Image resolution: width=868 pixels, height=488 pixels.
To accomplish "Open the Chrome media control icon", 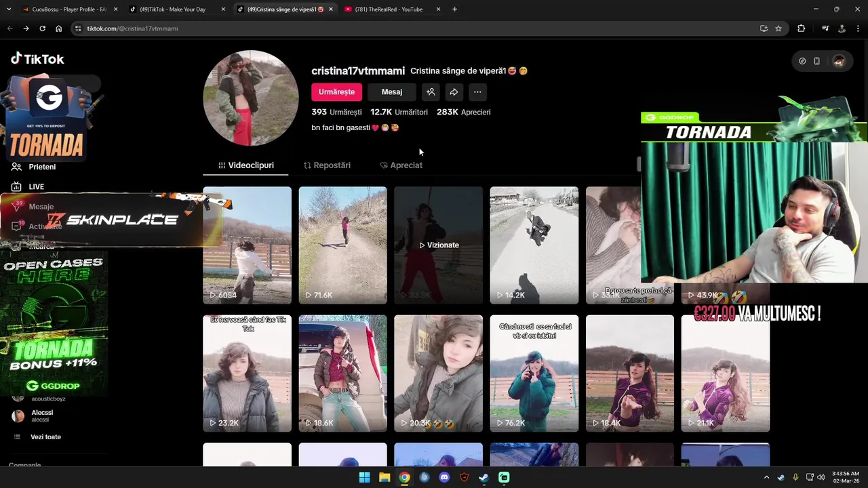I will point(825,28).
